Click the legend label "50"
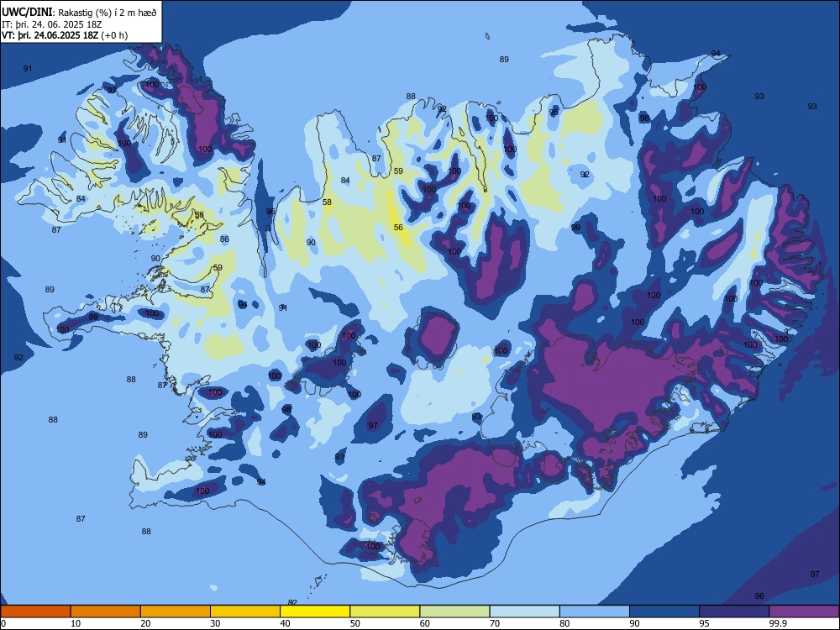 point(355,623)
